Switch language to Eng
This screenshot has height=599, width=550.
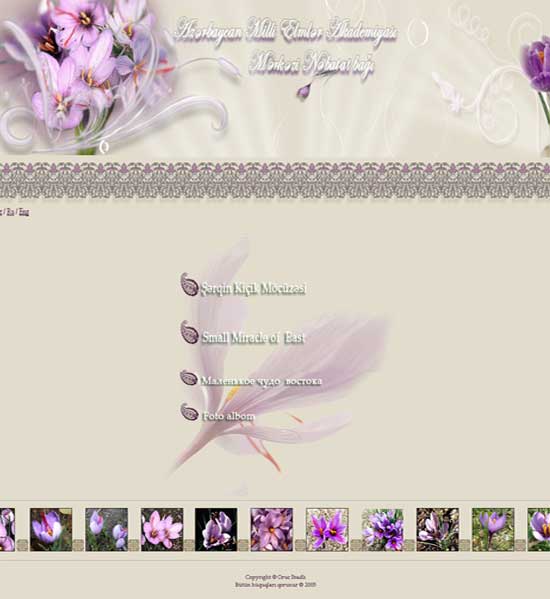pyautogui.click(x=24, y=212)
